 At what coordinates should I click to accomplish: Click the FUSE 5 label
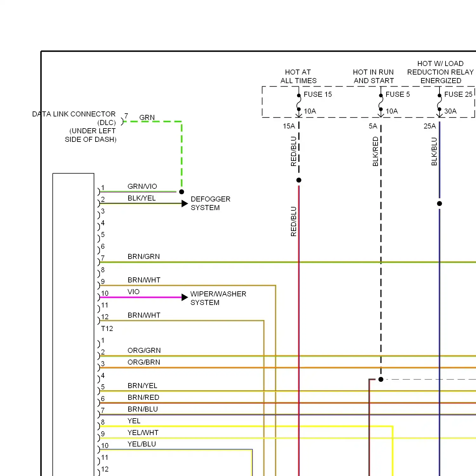click(398, 94)
